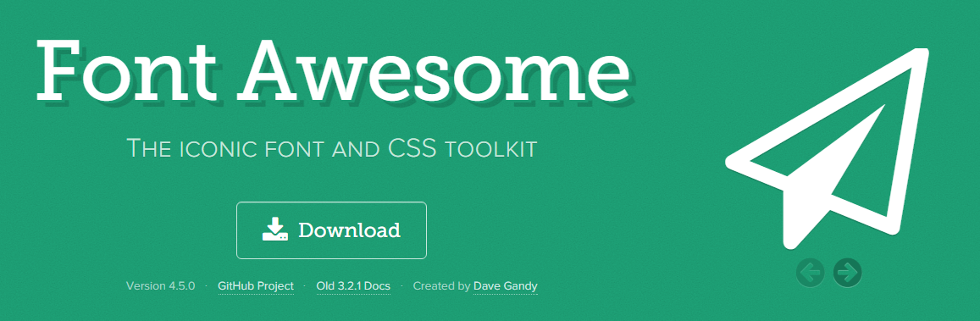This screenshot has width=980, height=321.
Task: Go to the previous carousel icon arrow
Action: coord(811,272)
